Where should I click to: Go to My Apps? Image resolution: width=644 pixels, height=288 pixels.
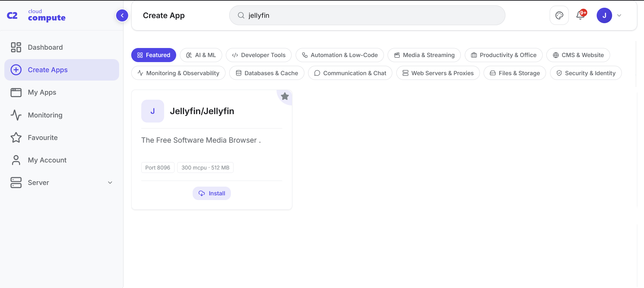[x=62, y=92]
